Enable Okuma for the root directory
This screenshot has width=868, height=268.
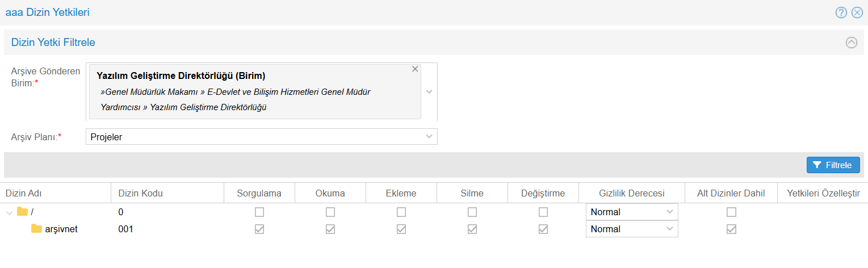(x=330, y=212)
